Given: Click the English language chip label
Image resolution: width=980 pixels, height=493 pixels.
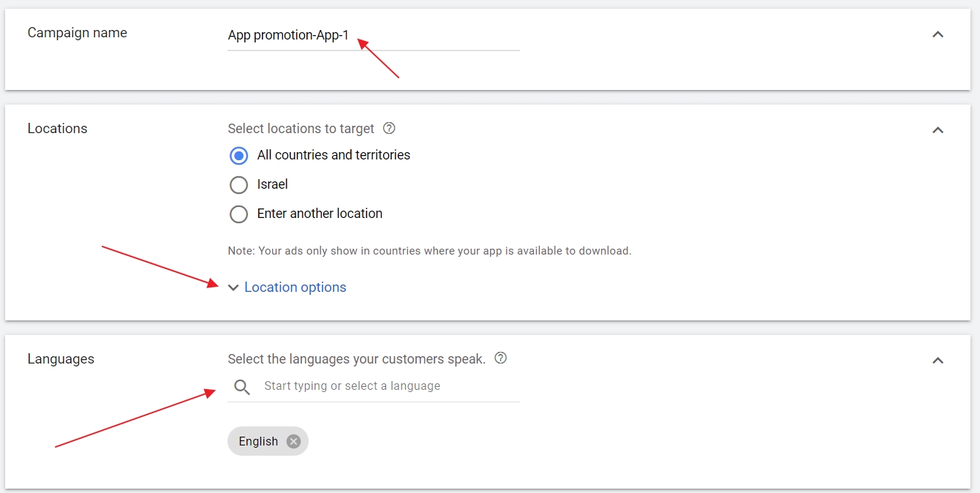Looking at the screenshot, I should click(258, 441).
